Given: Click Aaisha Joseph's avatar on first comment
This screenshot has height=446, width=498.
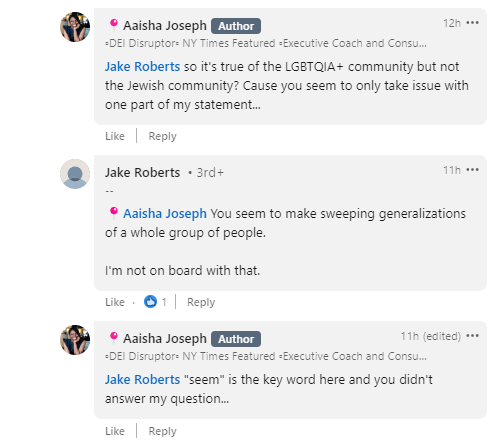Looking at the screenshot, I should (x=75, y=27).
